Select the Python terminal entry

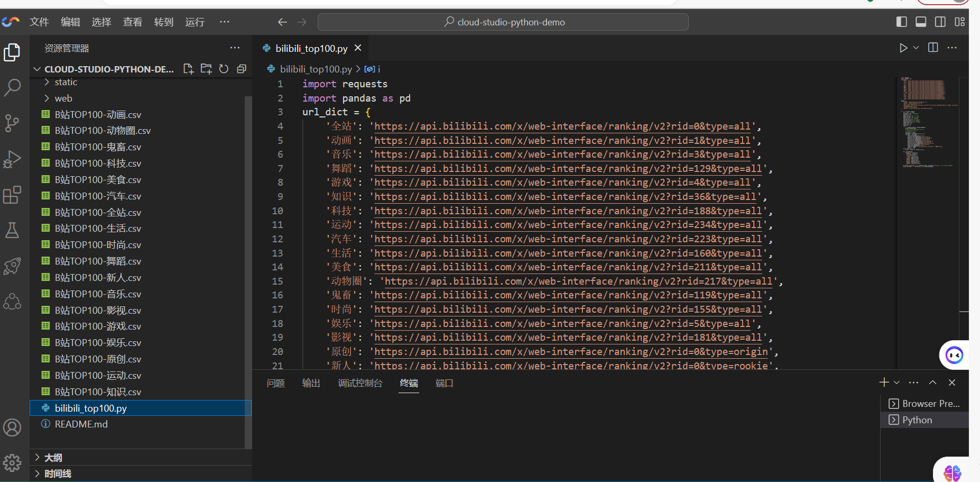click(924, 420)
